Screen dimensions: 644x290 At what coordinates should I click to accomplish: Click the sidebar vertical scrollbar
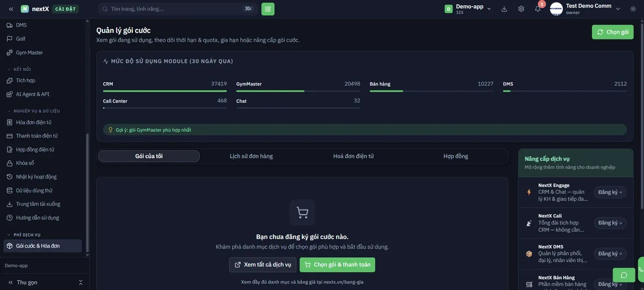(x=88, y=193)
